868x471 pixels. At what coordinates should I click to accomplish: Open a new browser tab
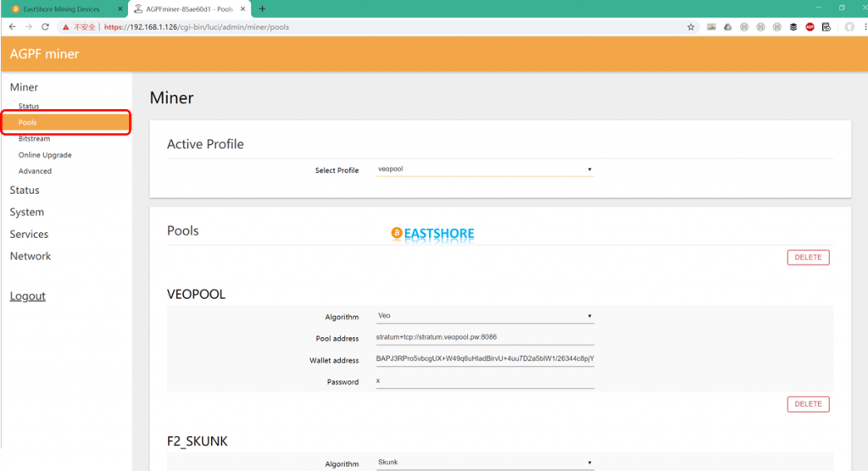(262, 9)
